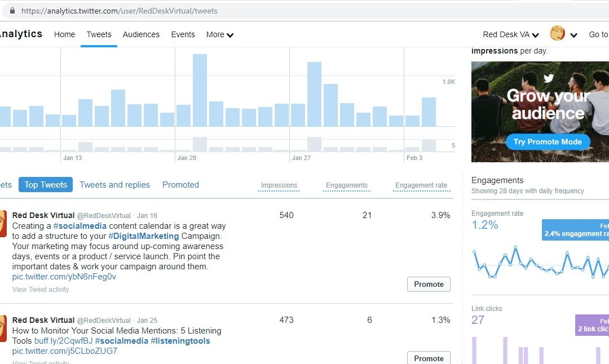The width and height of the screenshot is (609, 364).
Task: Click the profile avatar in header
Action: (557, 34)
